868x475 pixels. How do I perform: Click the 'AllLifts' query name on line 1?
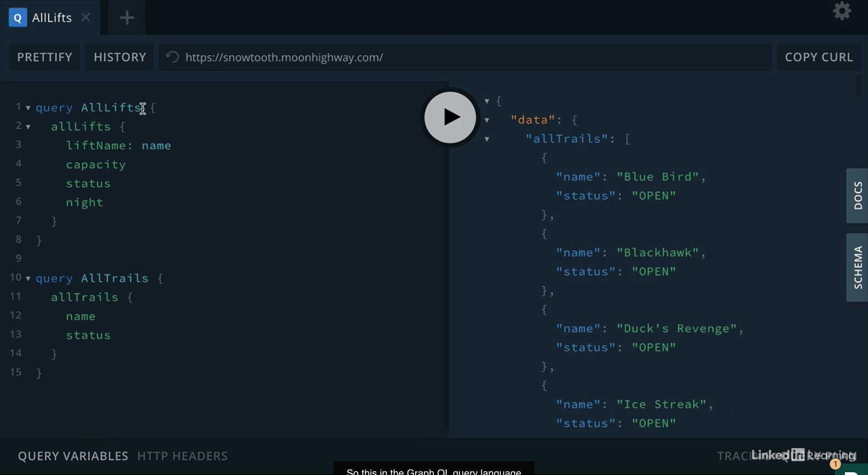tap(111, 108)
